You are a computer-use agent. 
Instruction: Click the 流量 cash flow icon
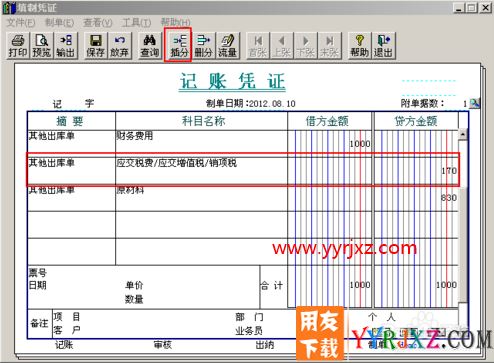228,46
